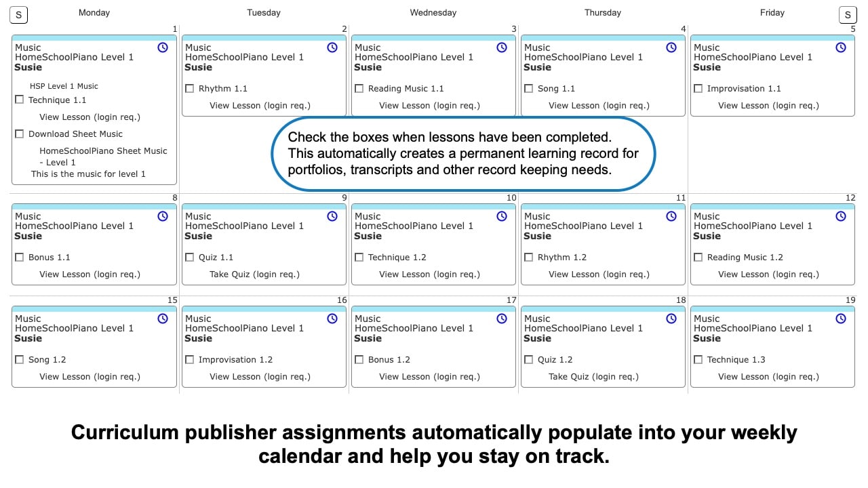Open View Lesson link under Song 1.2

click(90, 376)
